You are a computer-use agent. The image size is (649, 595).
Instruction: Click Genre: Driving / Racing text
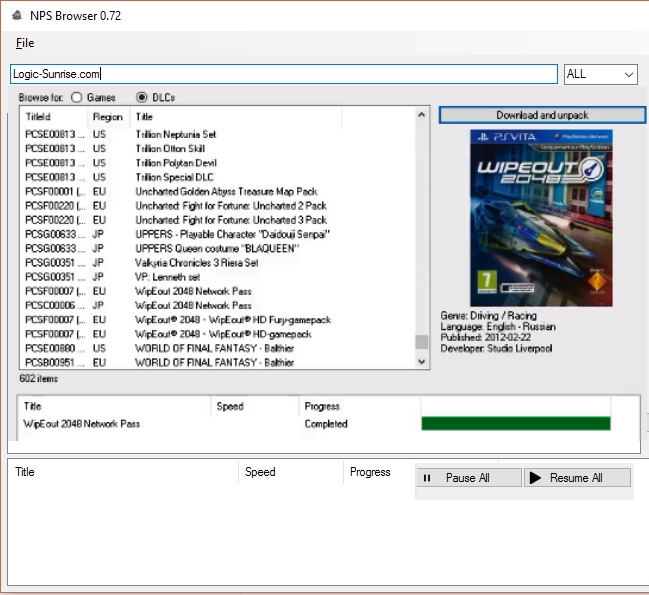pos(488,316)
